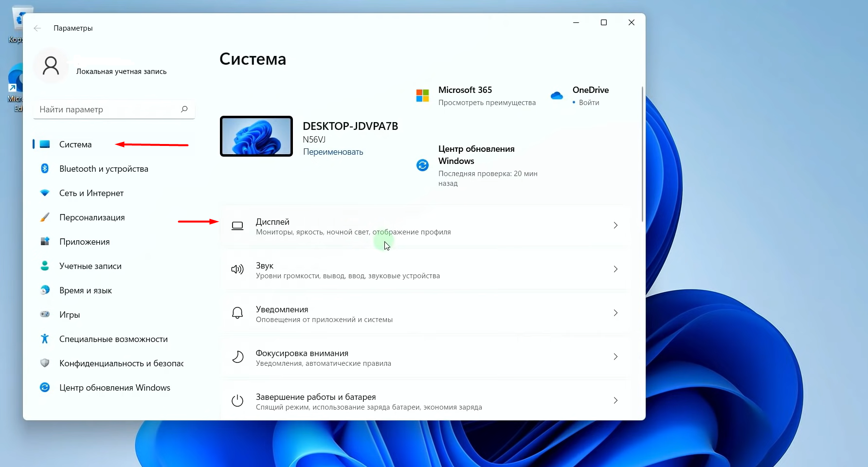Open Персонализация with the brush icon

tap(44, 217)
